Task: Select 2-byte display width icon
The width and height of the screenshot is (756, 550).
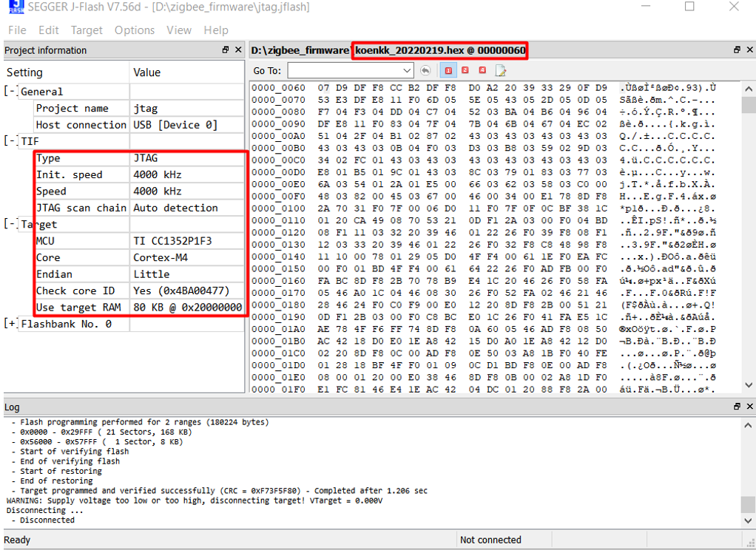Action: tap(465, 70)
